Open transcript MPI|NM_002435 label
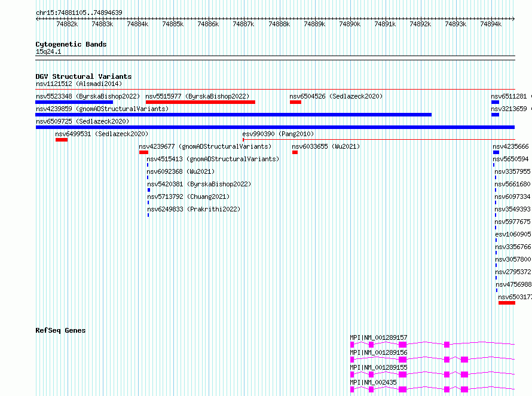532x396 pixels. point(373,382)
